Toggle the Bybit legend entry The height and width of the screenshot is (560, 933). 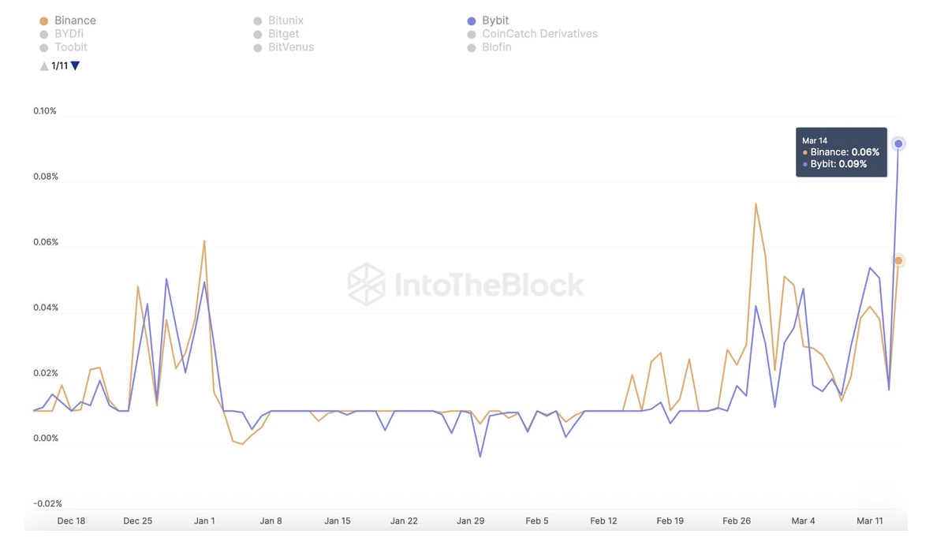[x=488, y=21]
